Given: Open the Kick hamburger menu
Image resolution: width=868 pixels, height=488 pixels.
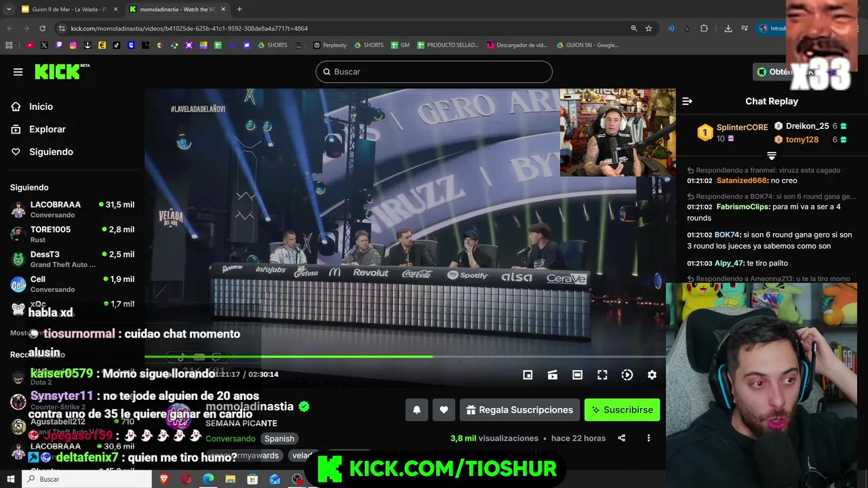Looking at the screenshot, I should tap(18, 72).
